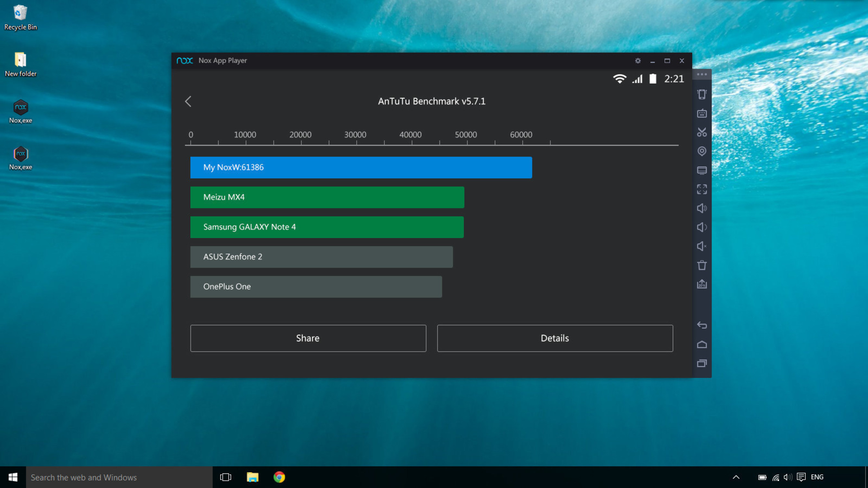The image size is (868, 488).
Task: Open Google Chrome from taskbar
Action: point(279,477)
